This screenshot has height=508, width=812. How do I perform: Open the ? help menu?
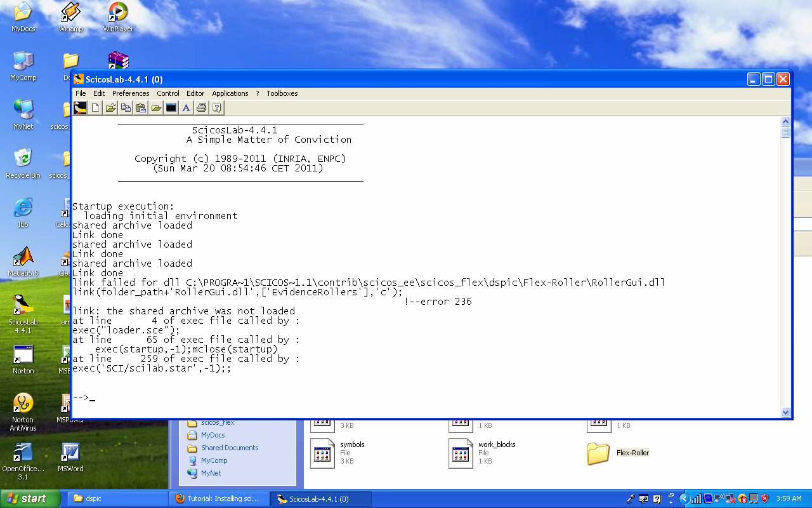click(258, 93)
